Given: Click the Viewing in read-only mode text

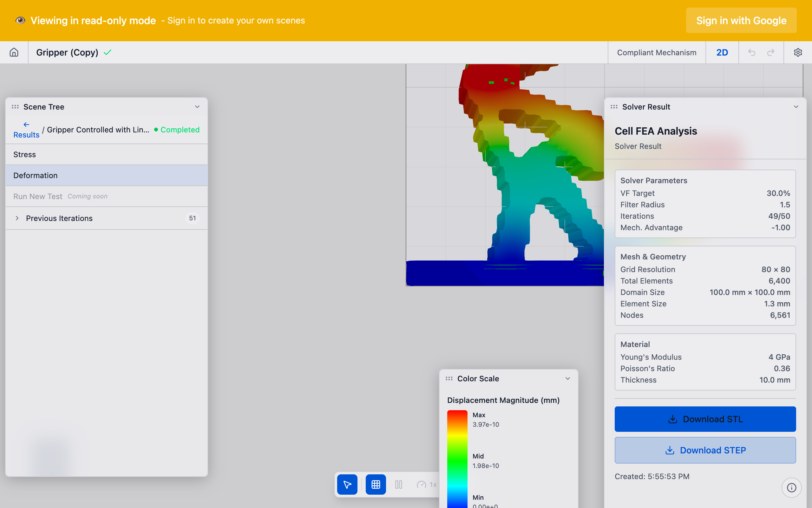Looking at the screenshot, I should (93, 21).
